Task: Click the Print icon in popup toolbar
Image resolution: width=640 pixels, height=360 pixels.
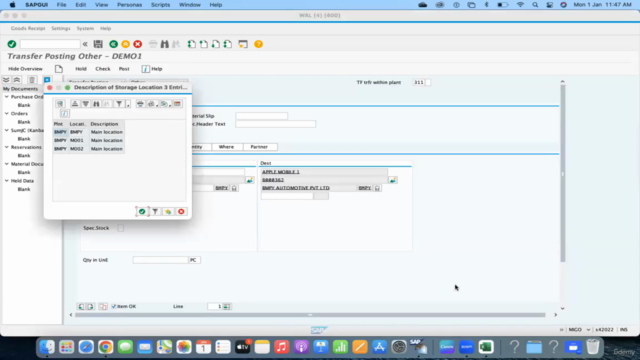Action: [140, 104]
